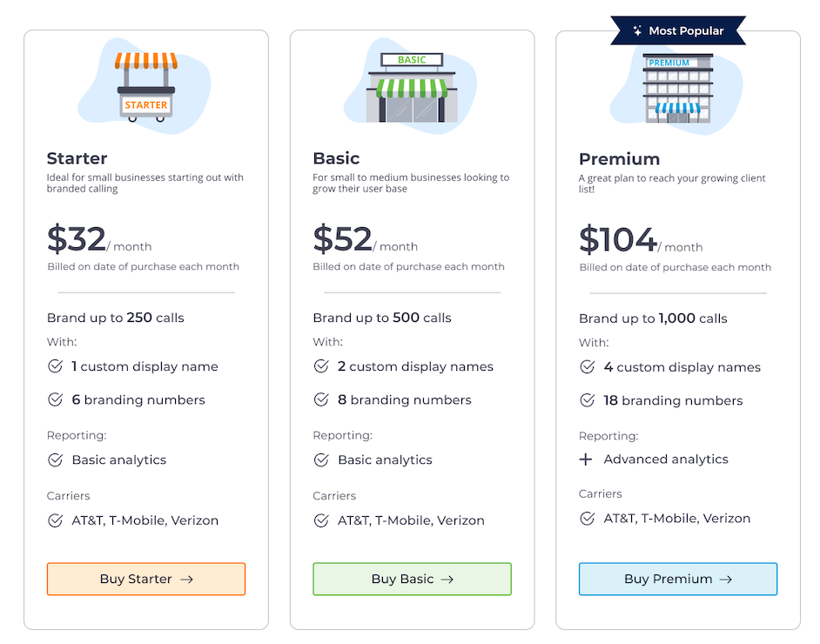Screen dimensions: 820x644
Task: Click checkmark beside Premium's AT&T, T-Mobile, Verizon
Action: [588, 518]
